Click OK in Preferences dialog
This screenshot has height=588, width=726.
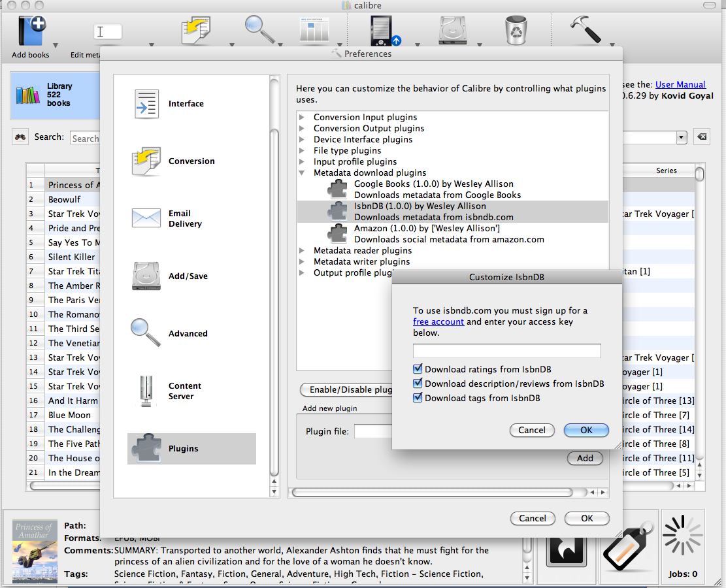587,519
